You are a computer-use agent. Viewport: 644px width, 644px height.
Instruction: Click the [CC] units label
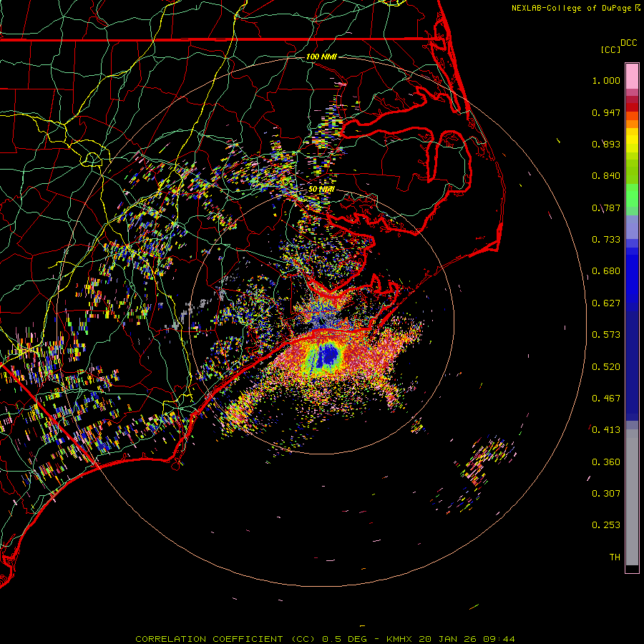pos(610,49)
